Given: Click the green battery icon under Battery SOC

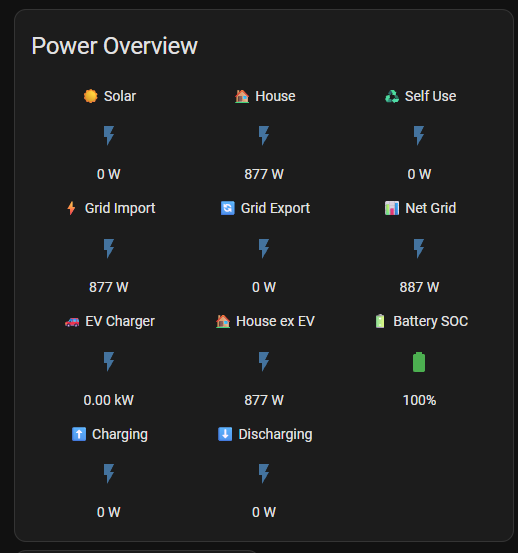Looking at the screenshot, I should 419,361.
